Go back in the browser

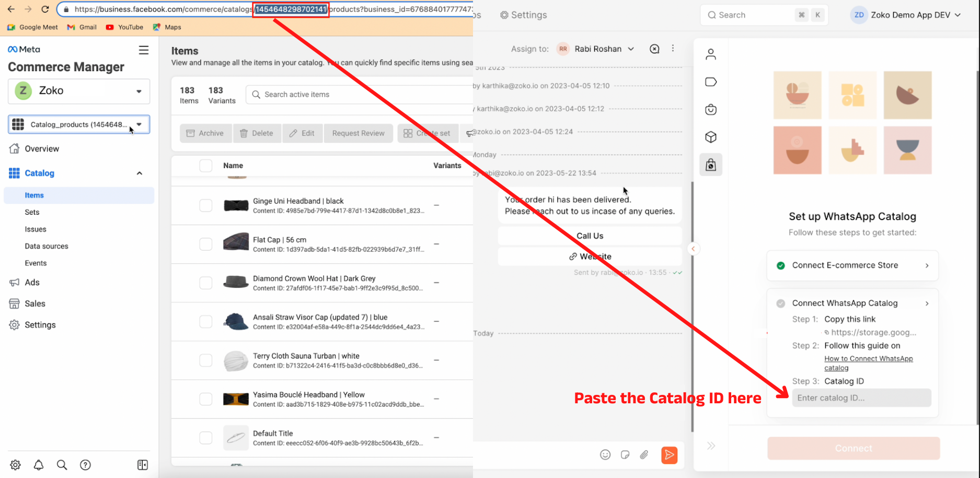click(x=11, y=9)
